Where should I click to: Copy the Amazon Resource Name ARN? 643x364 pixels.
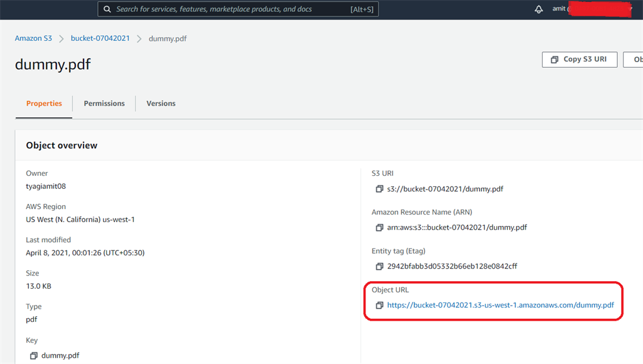coord(379,227)
